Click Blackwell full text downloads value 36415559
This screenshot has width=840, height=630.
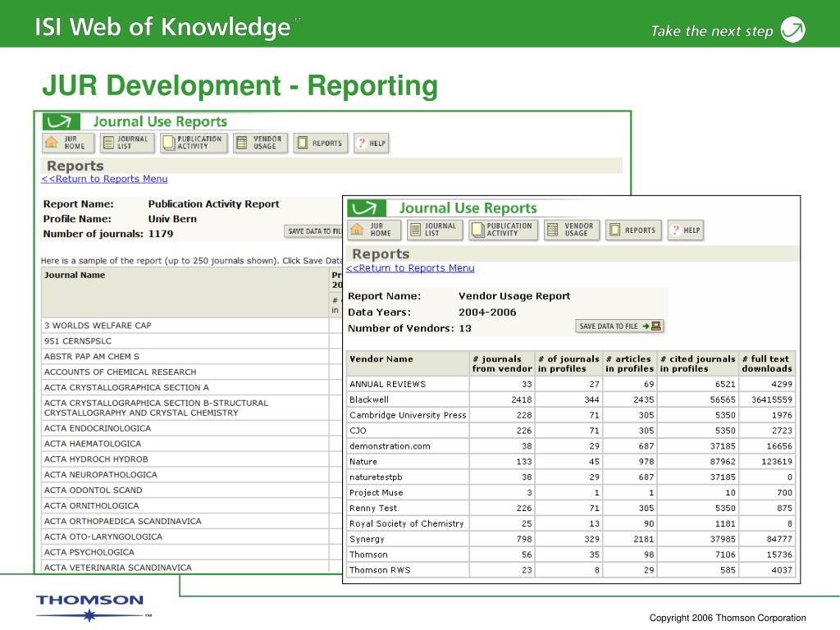[771, 399]
